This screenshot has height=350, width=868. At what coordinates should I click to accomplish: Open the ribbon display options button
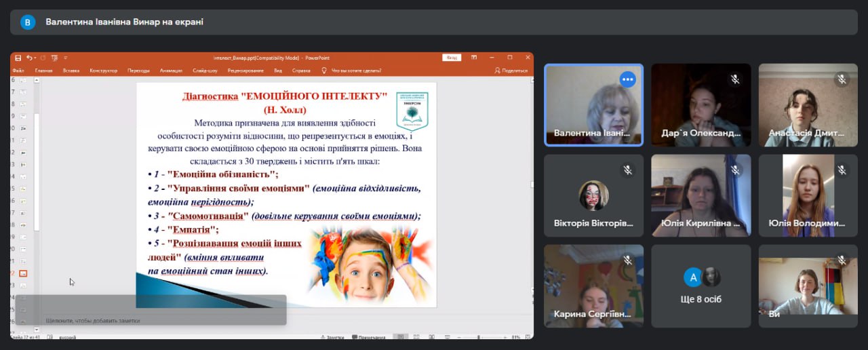pyautogui.click(x=473, y=58)
